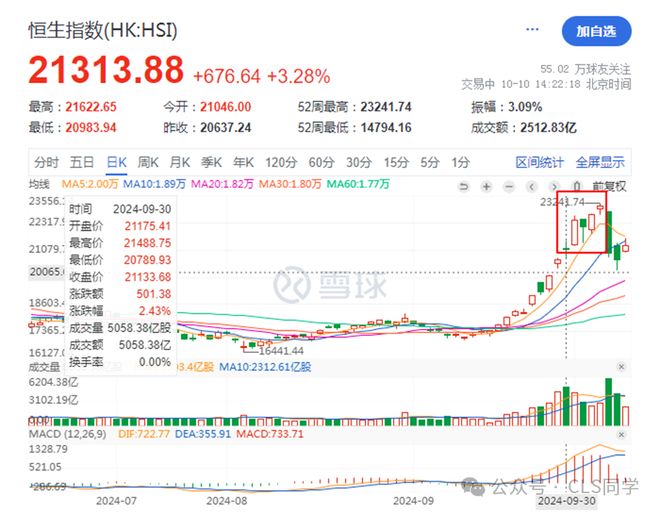
Task: Open the three-dot more options menu
Action: (x=532, y=29)
